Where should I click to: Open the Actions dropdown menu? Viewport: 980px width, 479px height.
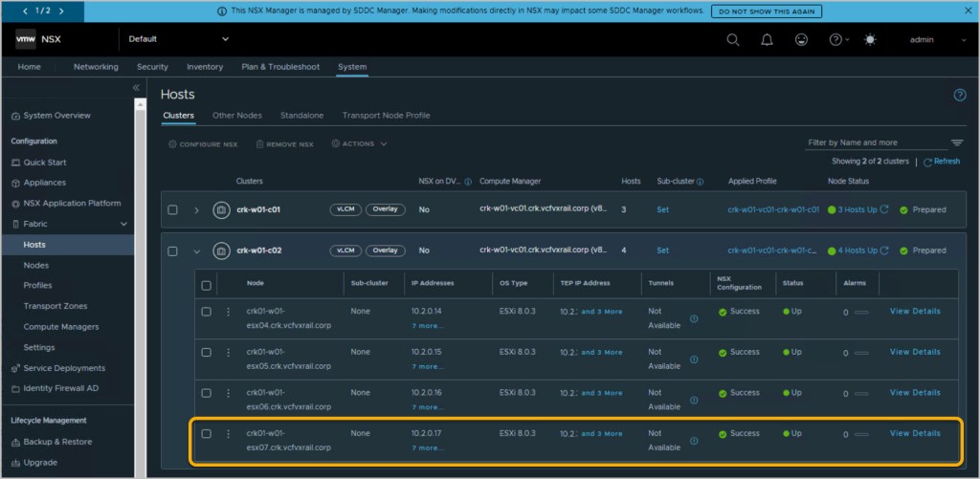point(359,144)
